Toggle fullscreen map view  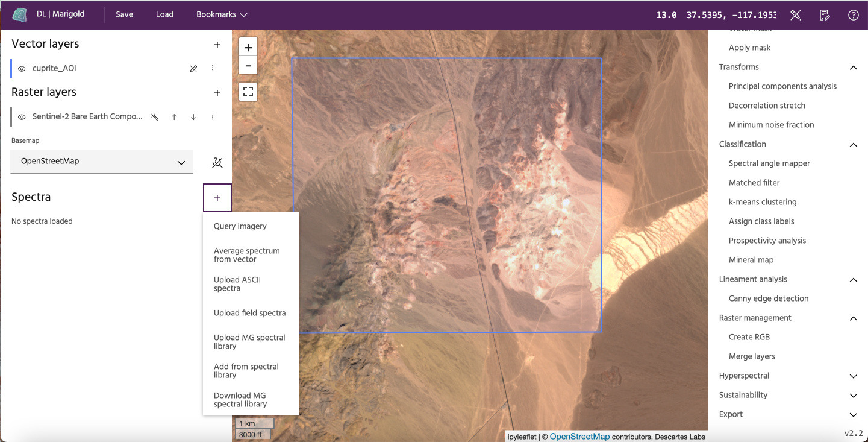click(x=248, y=92)
